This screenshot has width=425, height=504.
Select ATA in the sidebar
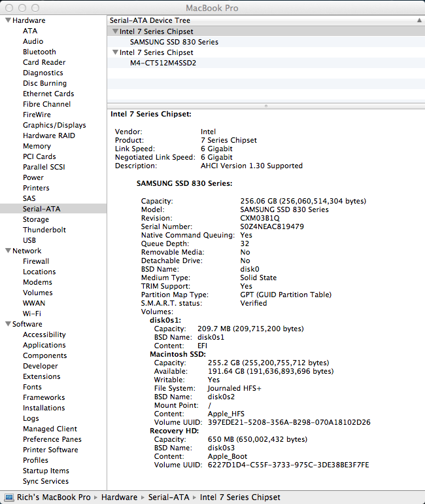(30, 31)
